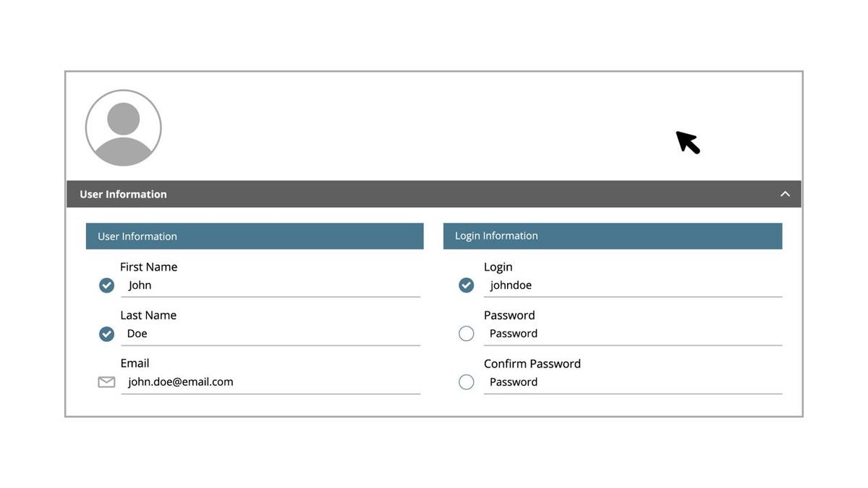The image size is (868, 488).
Task: Focus the Confirm Password input field
Action: tap(633, 382)
